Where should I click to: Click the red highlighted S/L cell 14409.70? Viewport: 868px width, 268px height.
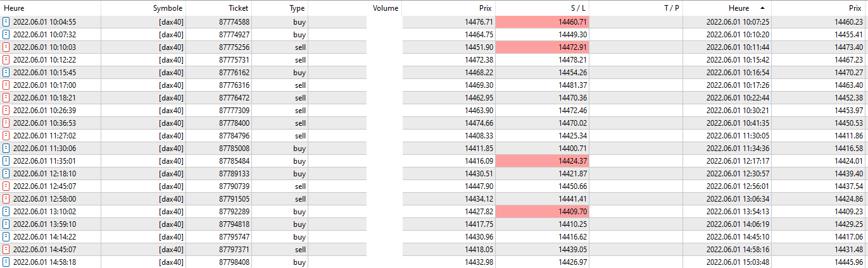pos(542,211)
